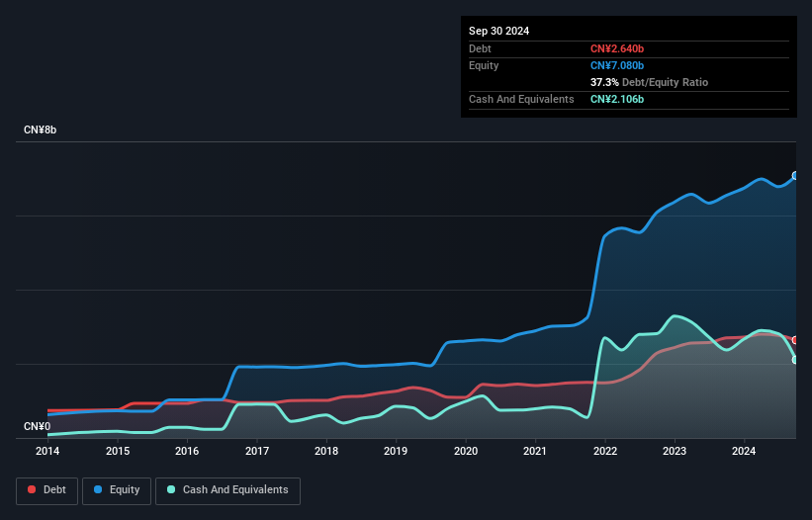Click the CN¥2.106b cash value
Image resolution: width=812 pixels, height=520 pixels.
617,99
